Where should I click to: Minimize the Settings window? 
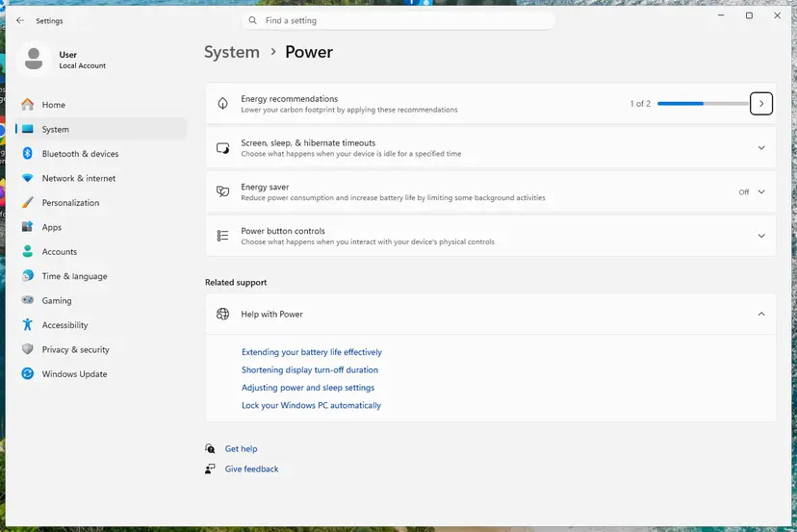coord(721,15)
